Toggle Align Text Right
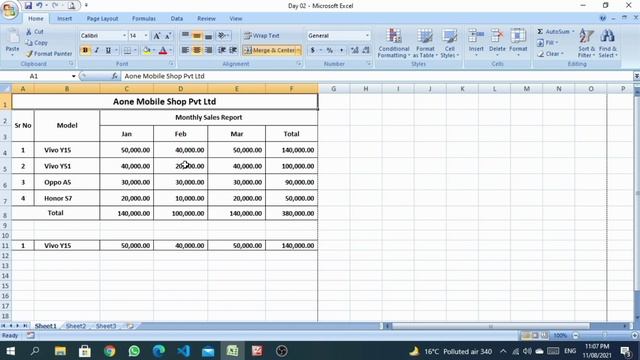The image size is (640, 360). (x=208, y=50)
